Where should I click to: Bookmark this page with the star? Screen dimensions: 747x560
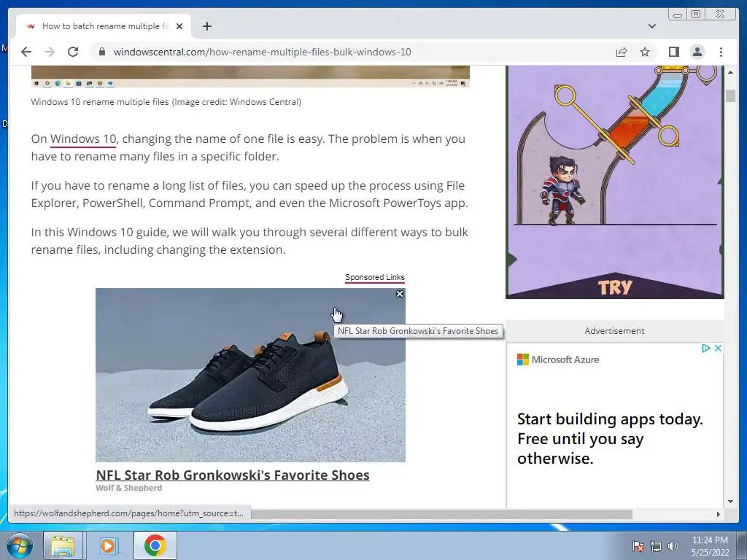(x=645, y=52)
